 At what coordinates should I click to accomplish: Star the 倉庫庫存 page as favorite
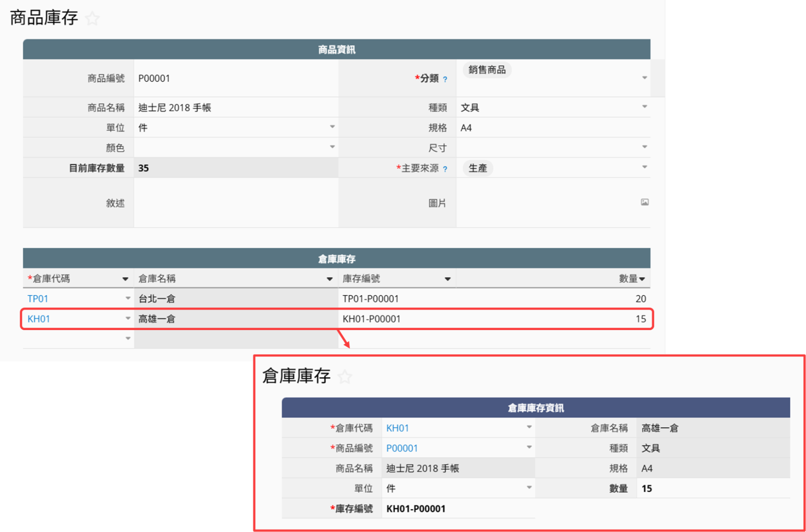345,377
